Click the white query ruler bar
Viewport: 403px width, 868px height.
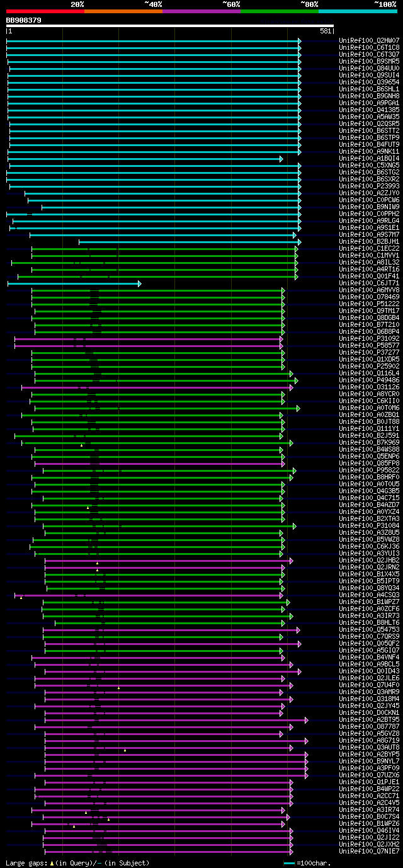tap(169, 26)
